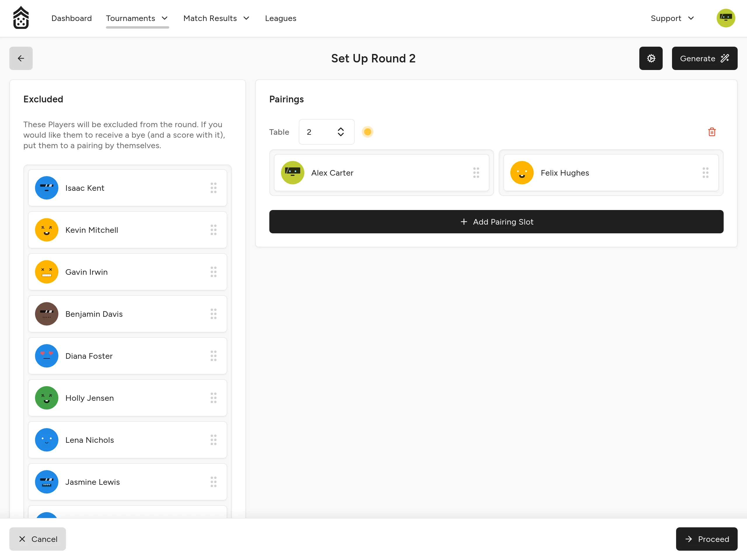Open the Tournaments menu
The width and height of the screenshot is (747, 560).
137,18
